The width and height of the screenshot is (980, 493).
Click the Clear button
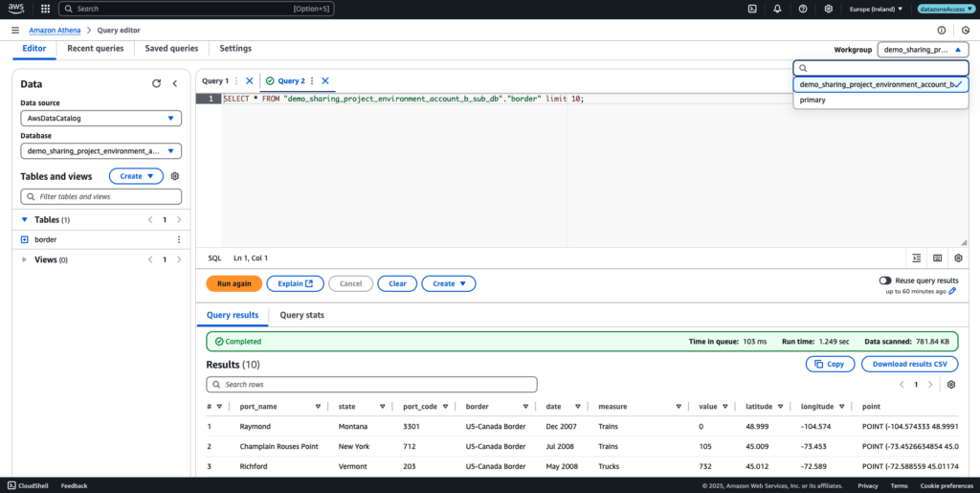point(397,283)
